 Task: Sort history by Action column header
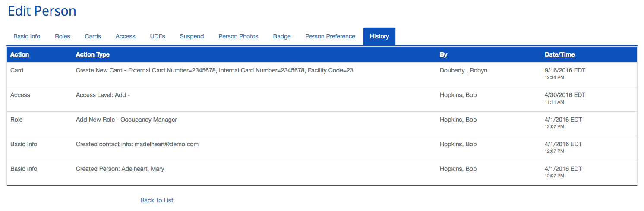(19, 54)
